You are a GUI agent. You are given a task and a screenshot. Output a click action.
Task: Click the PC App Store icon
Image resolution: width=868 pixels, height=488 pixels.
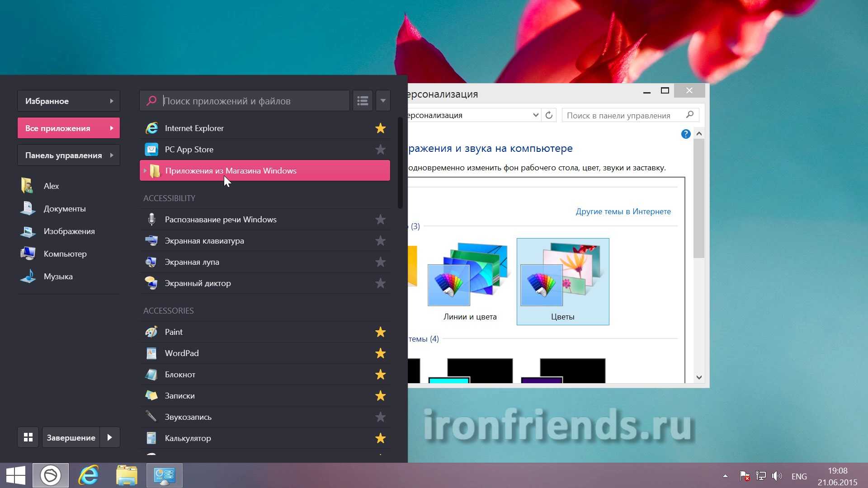coord(151,150)
